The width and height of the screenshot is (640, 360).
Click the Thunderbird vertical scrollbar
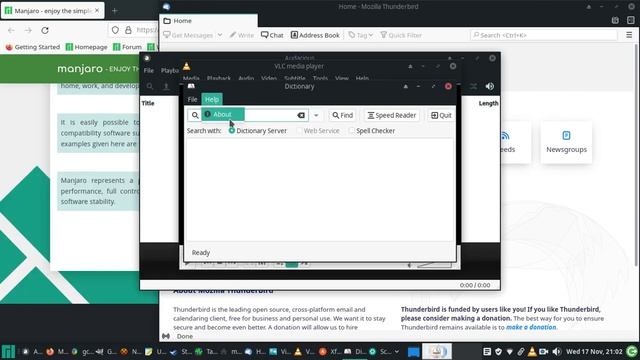click(637, 155)
